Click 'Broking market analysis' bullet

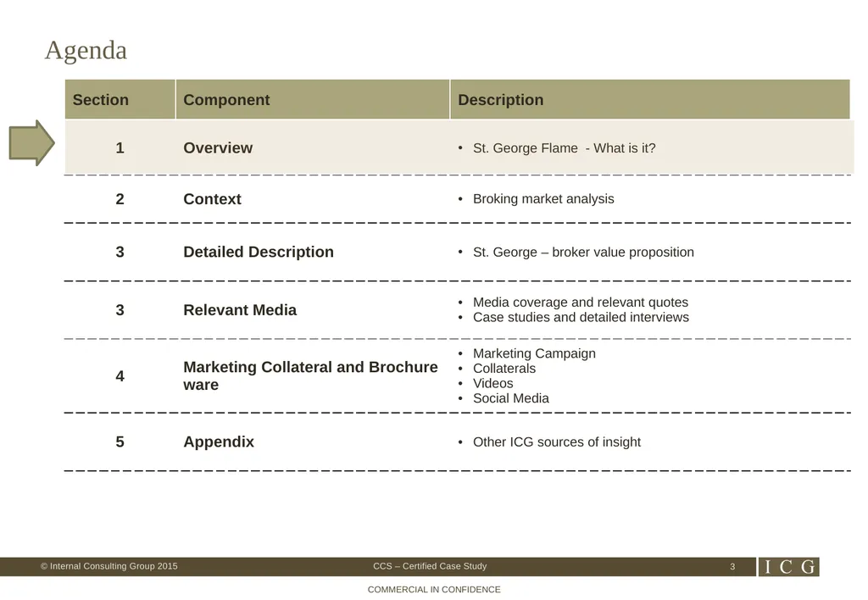[543, 198]
